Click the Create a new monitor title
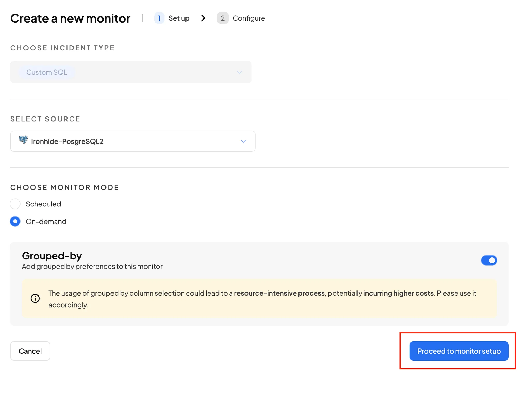532x396 pixels. point(70,18)
